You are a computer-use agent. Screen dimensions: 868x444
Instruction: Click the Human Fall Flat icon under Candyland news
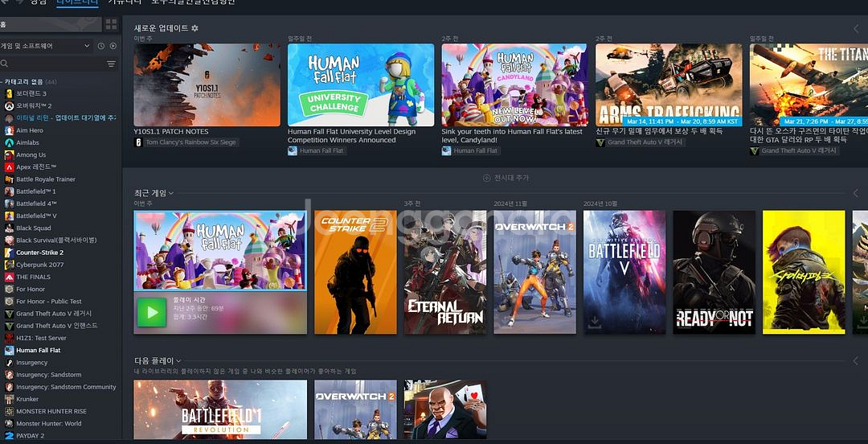[446, 150]
